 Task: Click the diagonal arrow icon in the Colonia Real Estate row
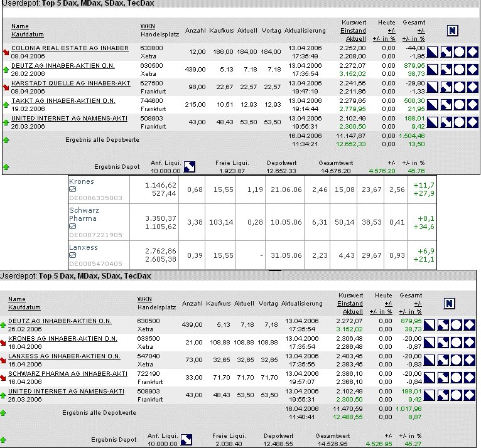pos(446,52)
